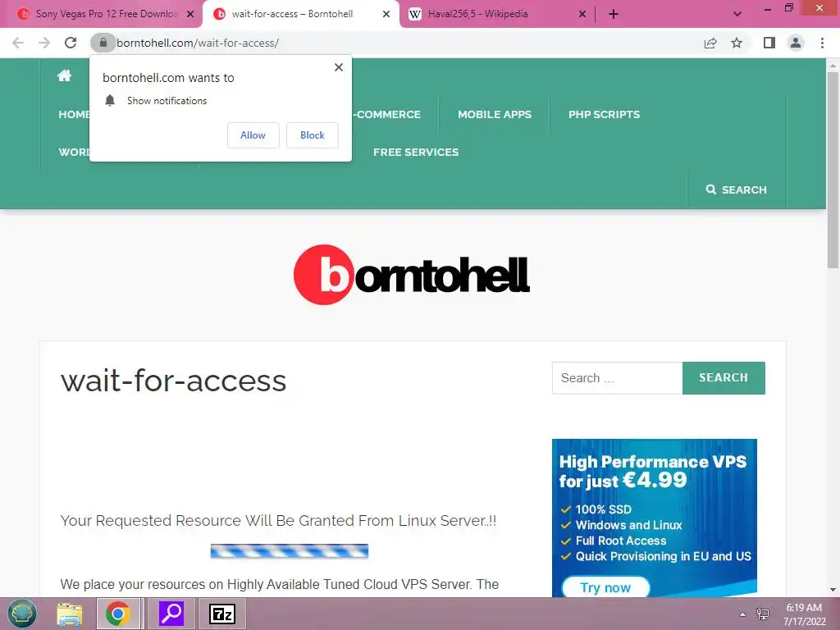
Task: Share this page icon in address bar
Action: [x=710, y=43]
